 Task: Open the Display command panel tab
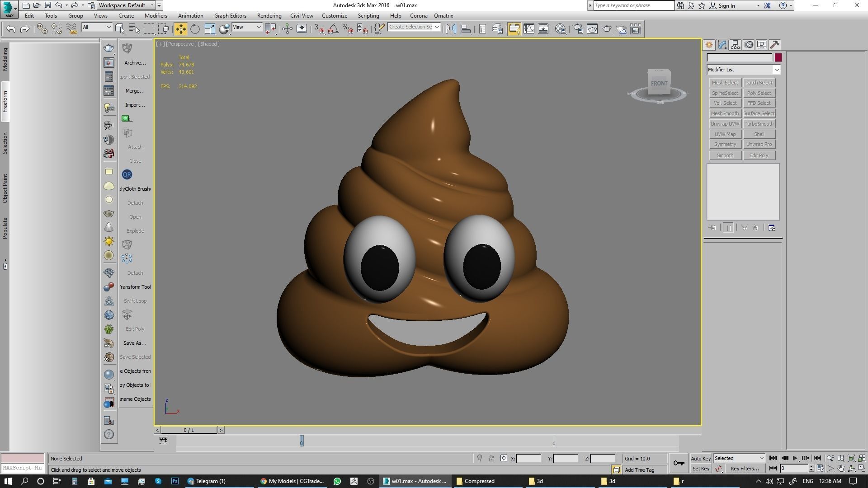pos(762,45)
